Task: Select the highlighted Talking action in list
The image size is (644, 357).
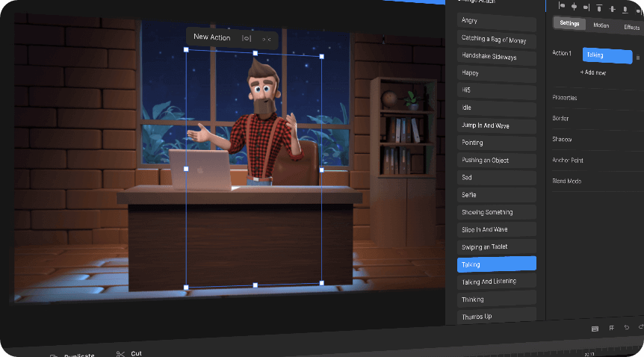Action: click(497, 264)
